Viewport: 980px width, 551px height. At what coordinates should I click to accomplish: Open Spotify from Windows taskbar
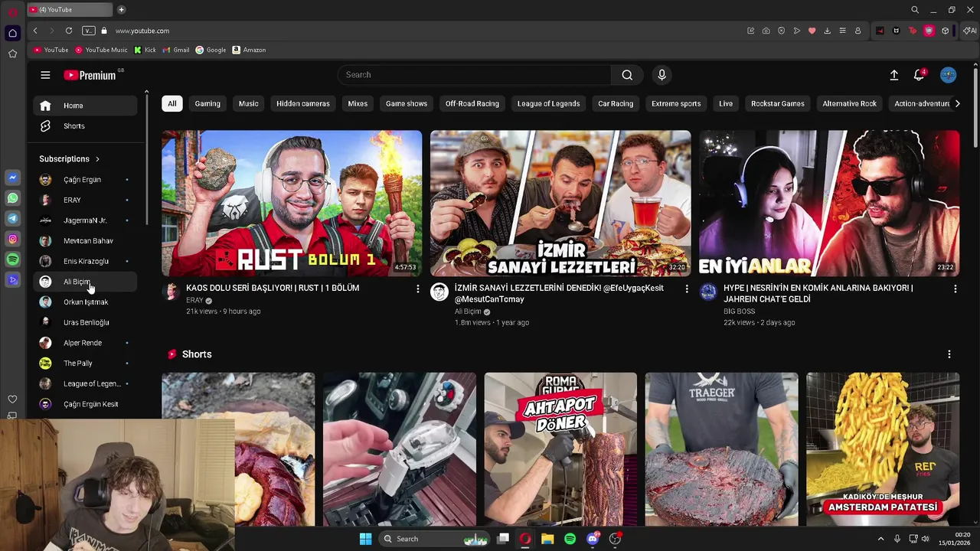[x=570, y=539]
